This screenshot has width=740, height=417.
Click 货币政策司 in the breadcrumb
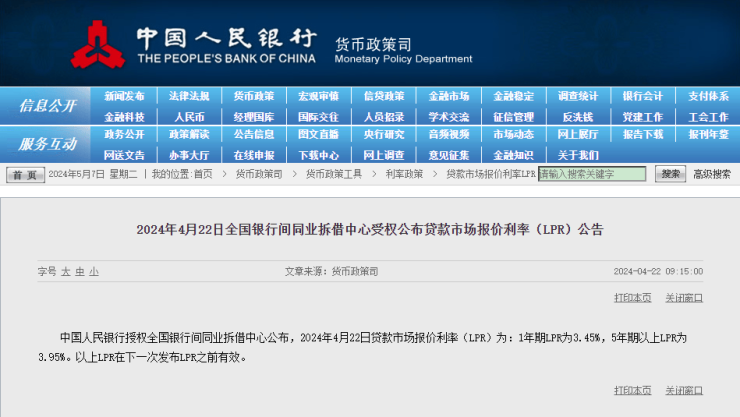(259, 174)
